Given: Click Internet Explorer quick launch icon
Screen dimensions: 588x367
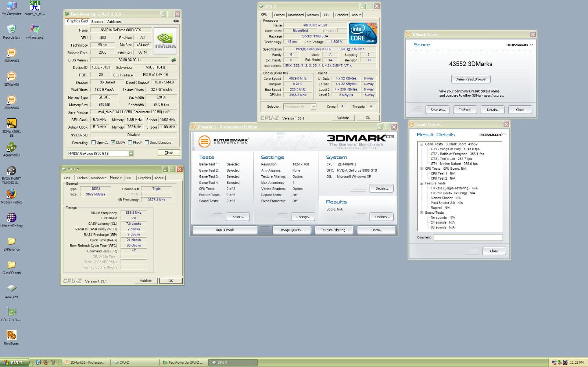Looking at the screenshot, I should (39, 362).
